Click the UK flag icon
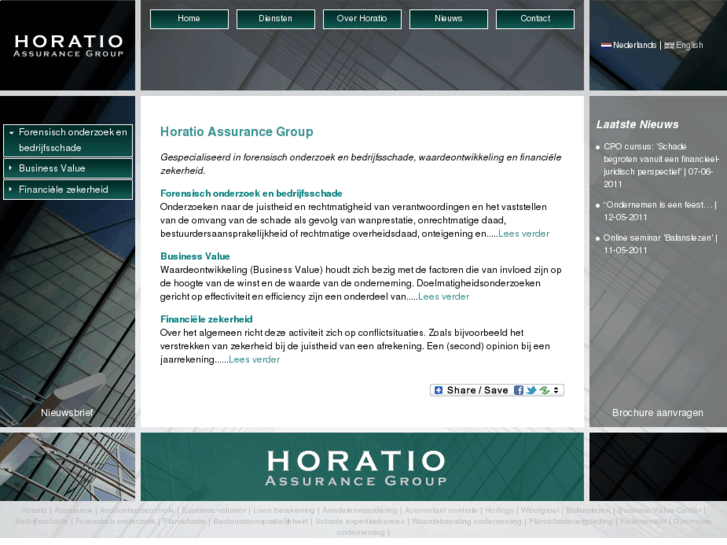727x545 pixels. 669,45
